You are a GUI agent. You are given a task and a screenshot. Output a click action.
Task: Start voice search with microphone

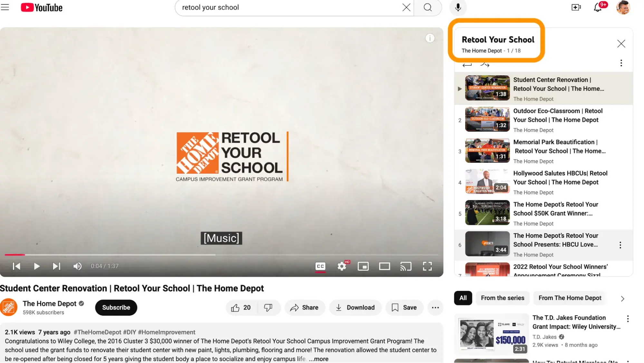pyautogui.click(x=458, y=7)
